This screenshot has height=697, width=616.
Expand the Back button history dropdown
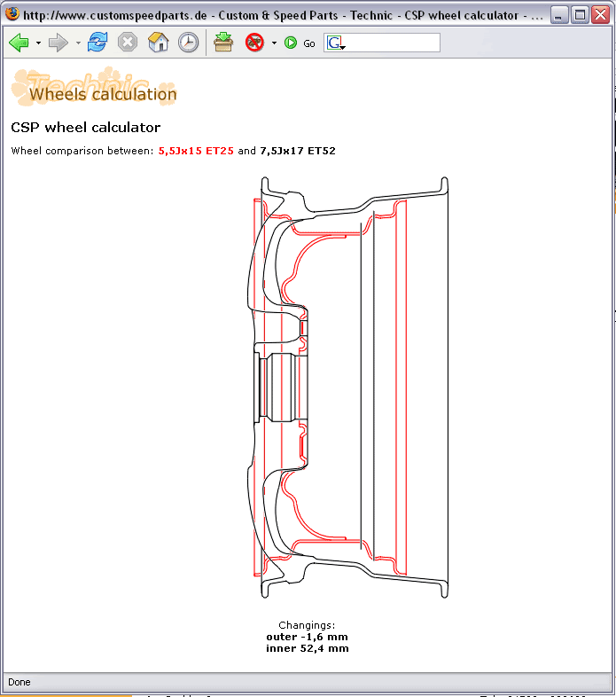[38, 43]
